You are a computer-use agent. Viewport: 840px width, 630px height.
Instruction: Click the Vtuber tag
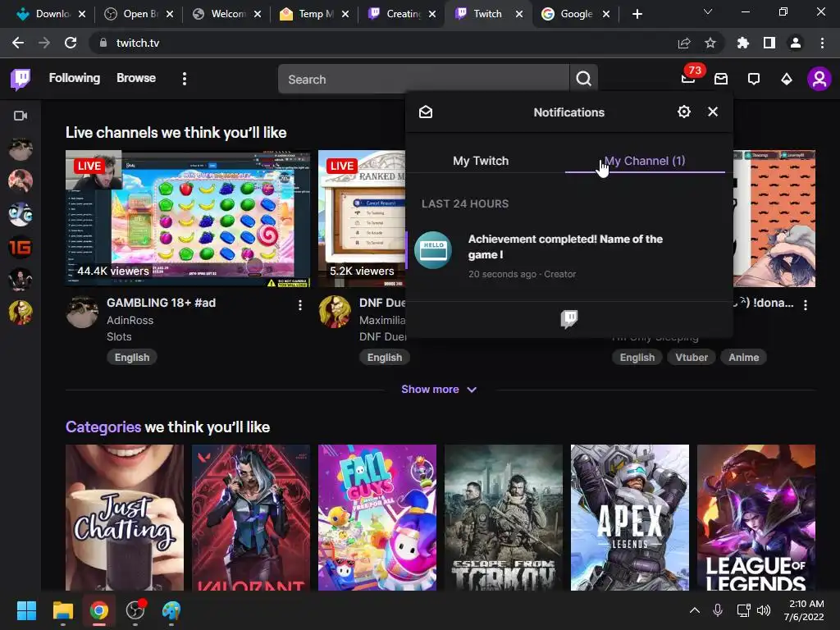691,358
